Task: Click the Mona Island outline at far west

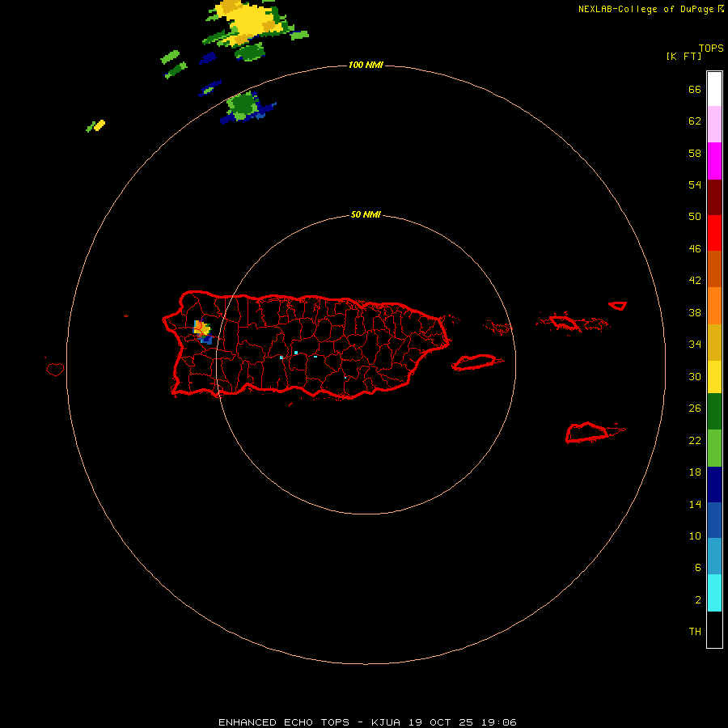Action: pyautogui.click(x=55, y=369)
